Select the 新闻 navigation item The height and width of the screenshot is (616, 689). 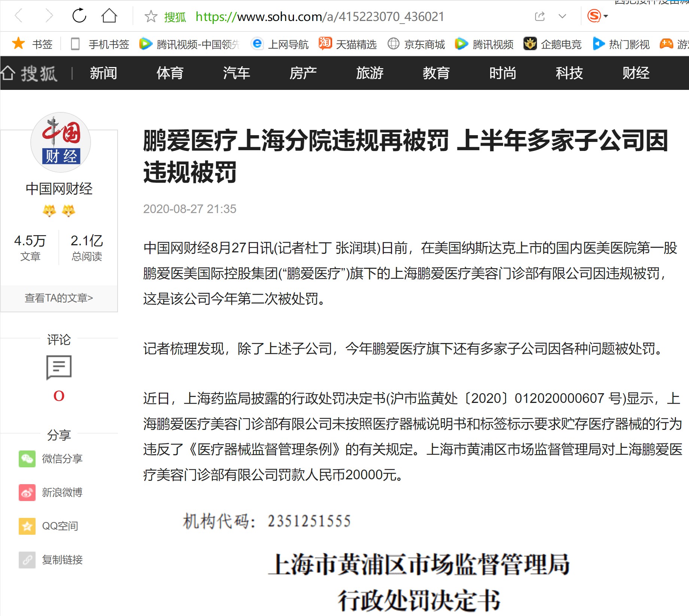point(103,73)
